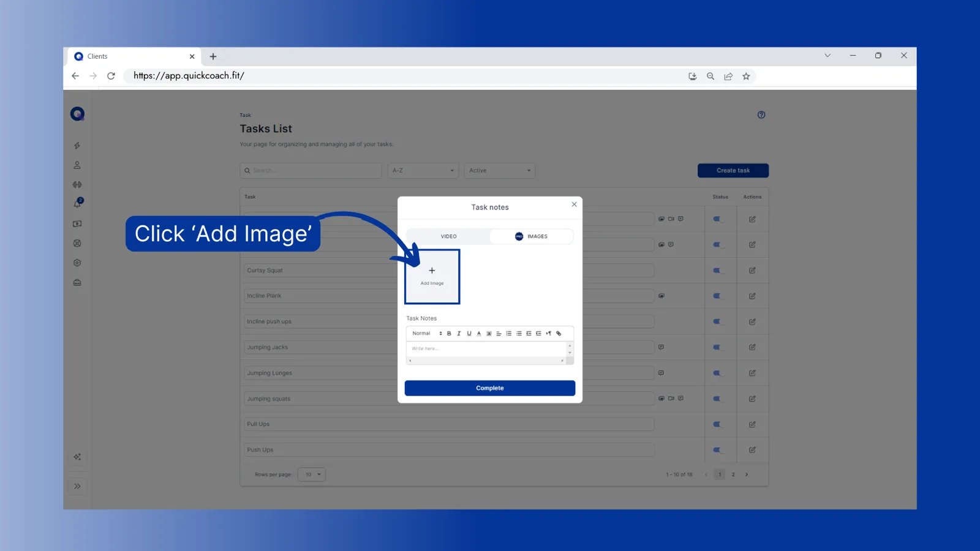Screen dimensions: 980x551
Task: Edit the Incline Plank task
Action: (x=752, y=296)
